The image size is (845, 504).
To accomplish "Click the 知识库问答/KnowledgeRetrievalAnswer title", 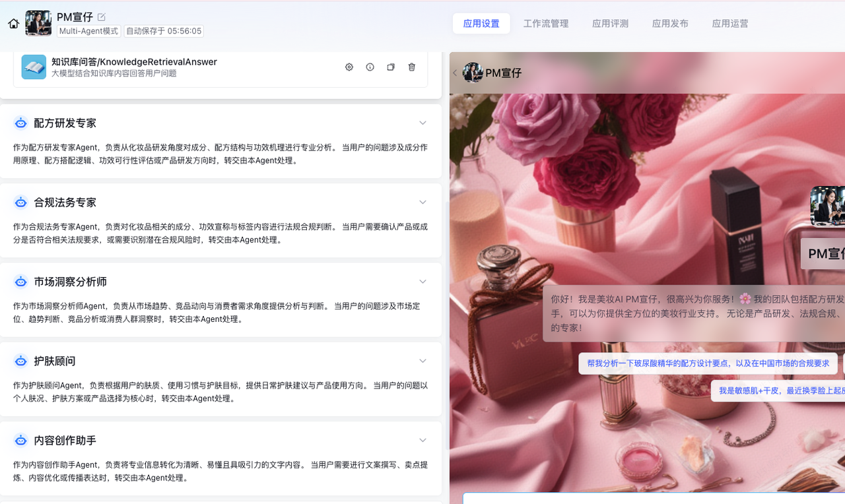I will [x=134, y=62].
